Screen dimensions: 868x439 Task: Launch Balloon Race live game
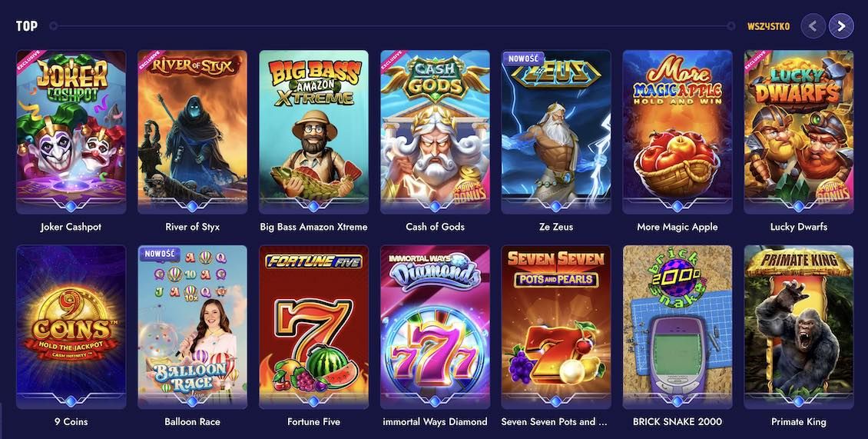click(x=192, y=327)
